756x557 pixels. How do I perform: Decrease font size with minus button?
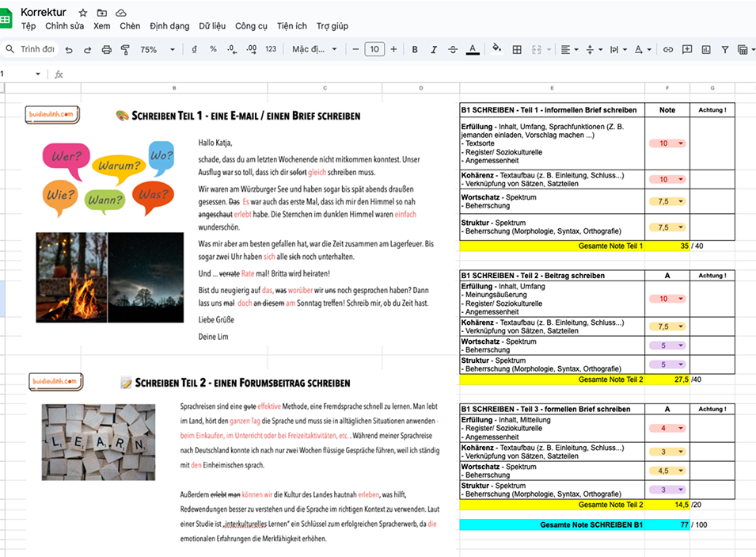pyautogui.click(x=355, y=49)
